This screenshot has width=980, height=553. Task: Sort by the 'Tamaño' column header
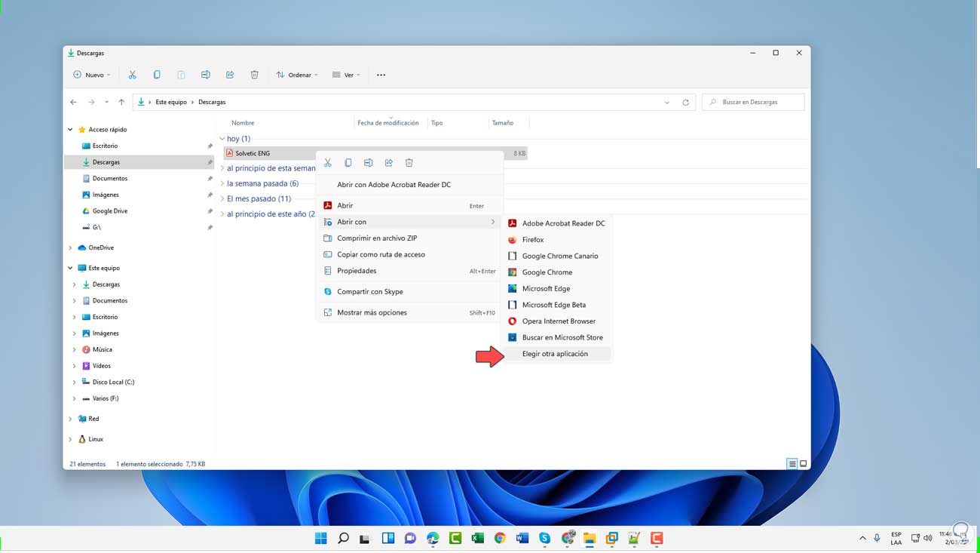(503, 123)
